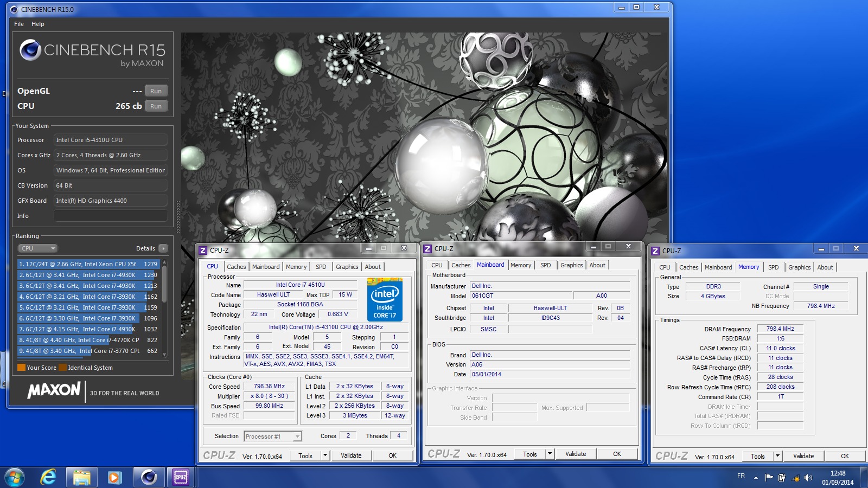Viewport: 868px width, 488px height.
Task: Select CPU tab in Mainboard CPU-Z window
Action: pos(437,265)
